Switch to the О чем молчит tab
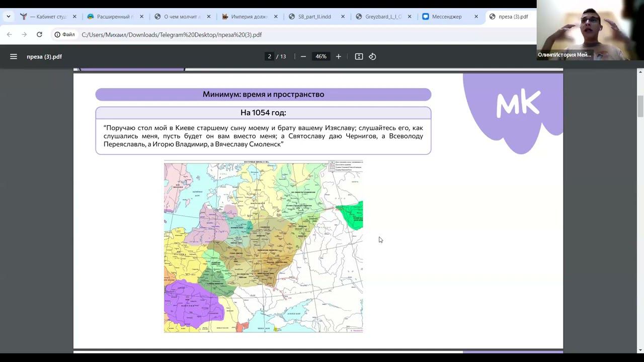644x362 pixels. [182, 17]
